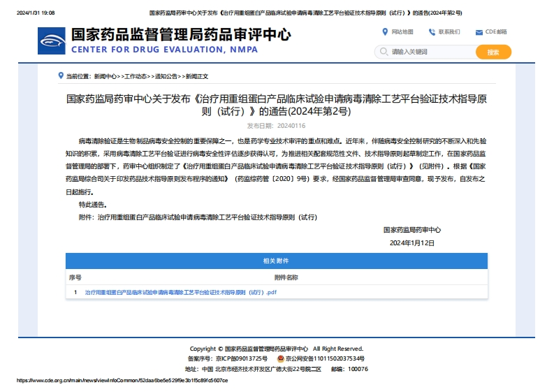
Task: Click the 相关附件 blue header bar
Action: coord(276,261)
